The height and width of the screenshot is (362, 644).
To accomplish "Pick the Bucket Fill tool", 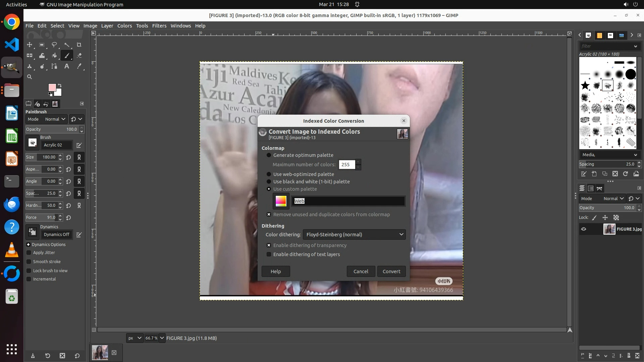I will 54,56.
